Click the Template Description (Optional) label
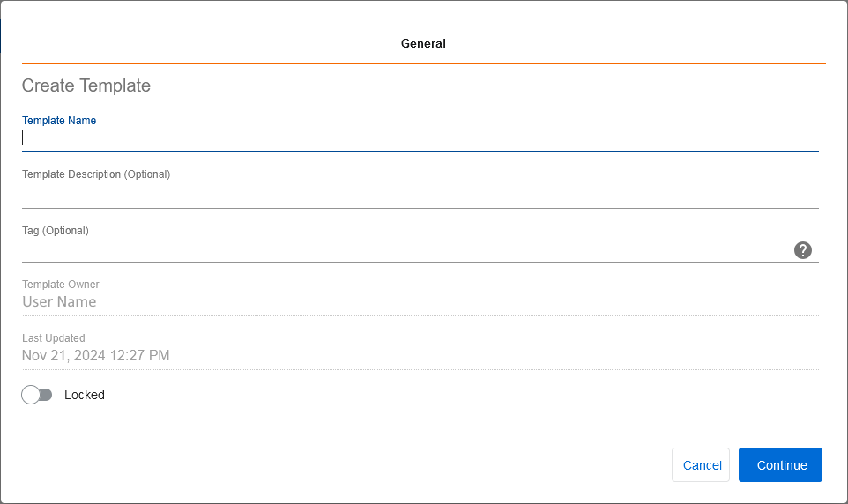 (96, 174)
